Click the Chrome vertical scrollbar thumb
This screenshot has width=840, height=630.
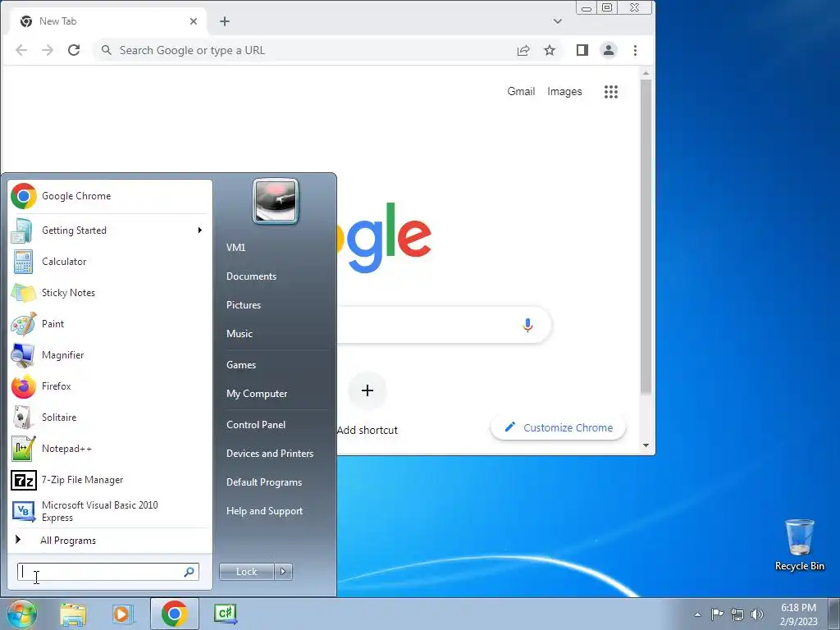[x=646, y=236]
